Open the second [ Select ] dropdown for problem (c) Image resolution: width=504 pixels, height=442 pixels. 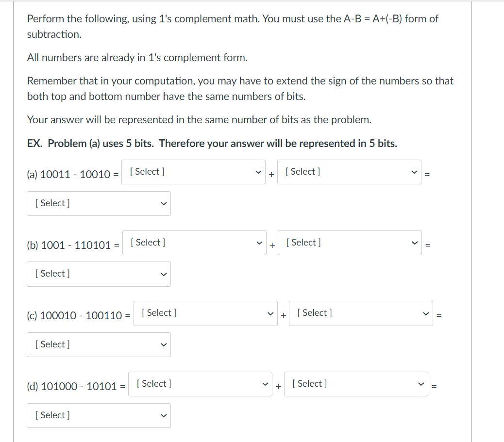point(361,313)
